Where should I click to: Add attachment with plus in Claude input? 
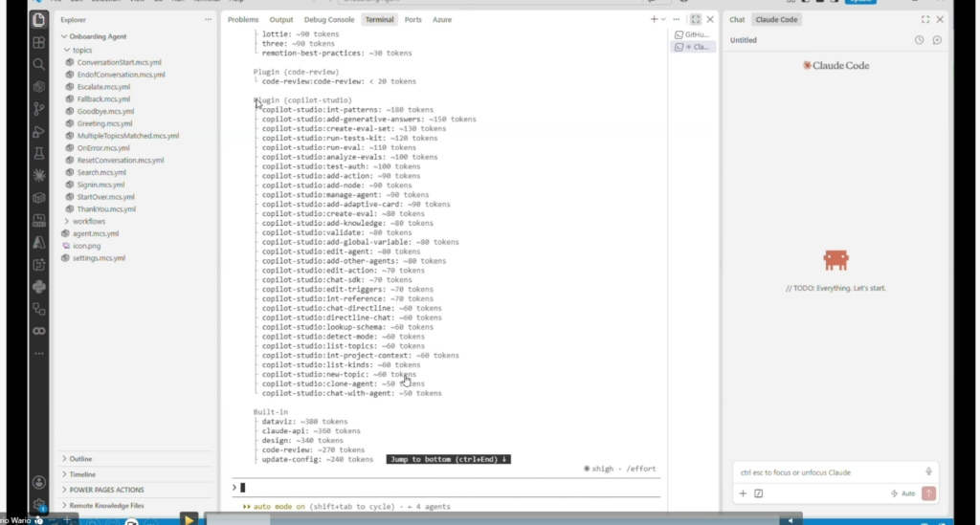[743, 493]
